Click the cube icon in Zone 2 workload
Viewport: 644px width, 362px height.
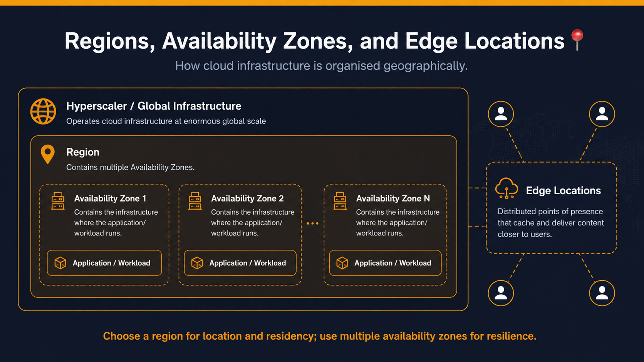(x=197, y=263)
